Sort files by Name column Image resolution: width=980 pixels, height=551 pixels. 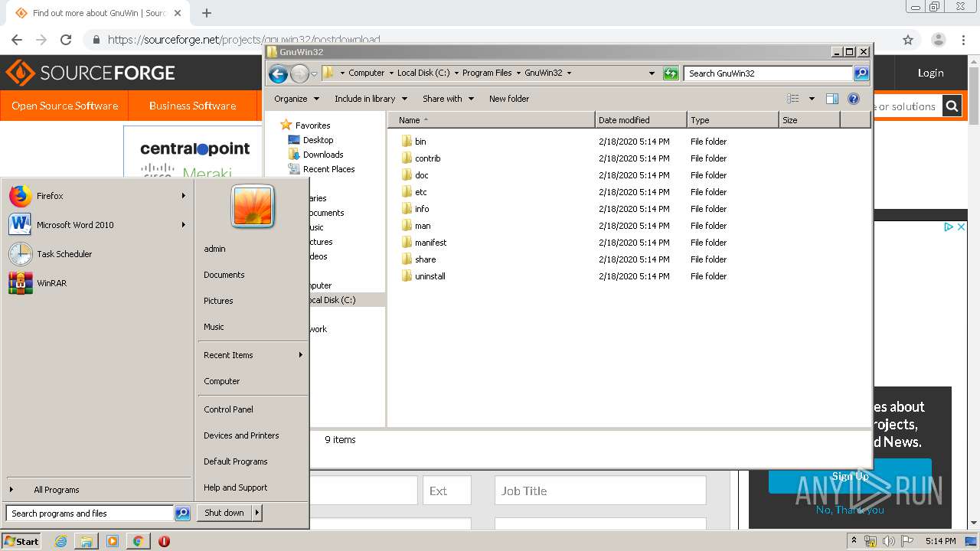coord(491,120)
